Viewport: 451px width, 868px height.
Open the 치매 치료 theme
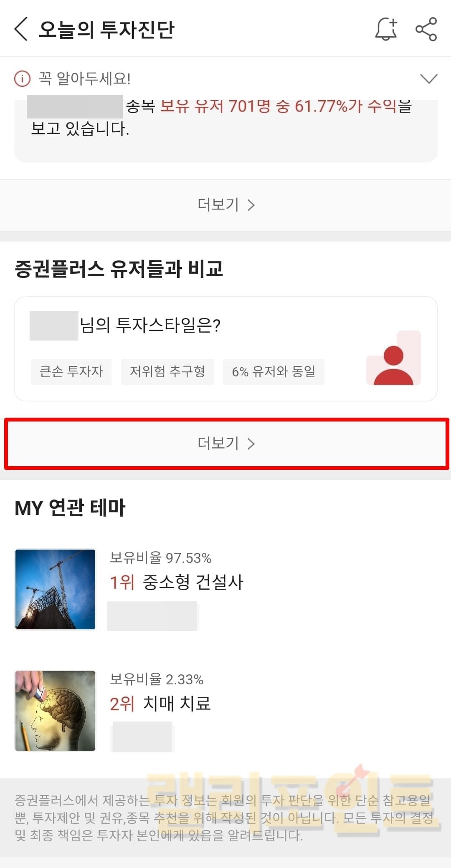click(x=177, y=704)
